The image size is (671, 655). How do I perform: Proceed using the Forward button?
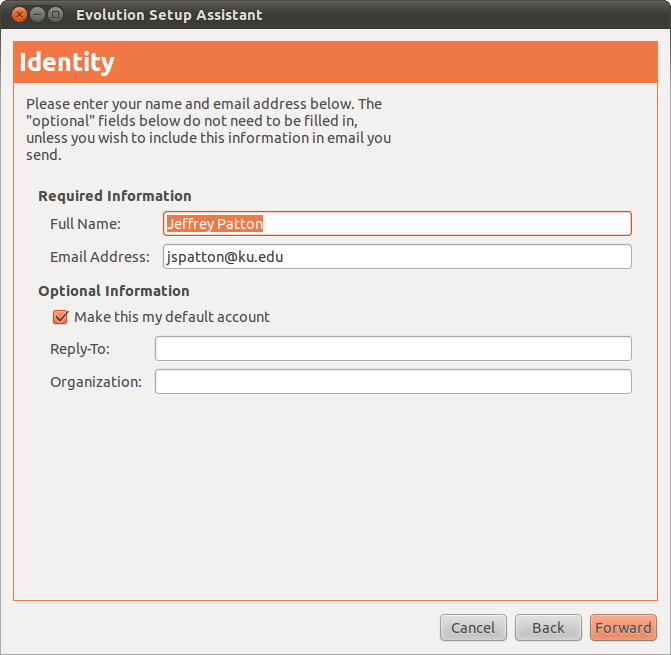(x=623, y=628)
